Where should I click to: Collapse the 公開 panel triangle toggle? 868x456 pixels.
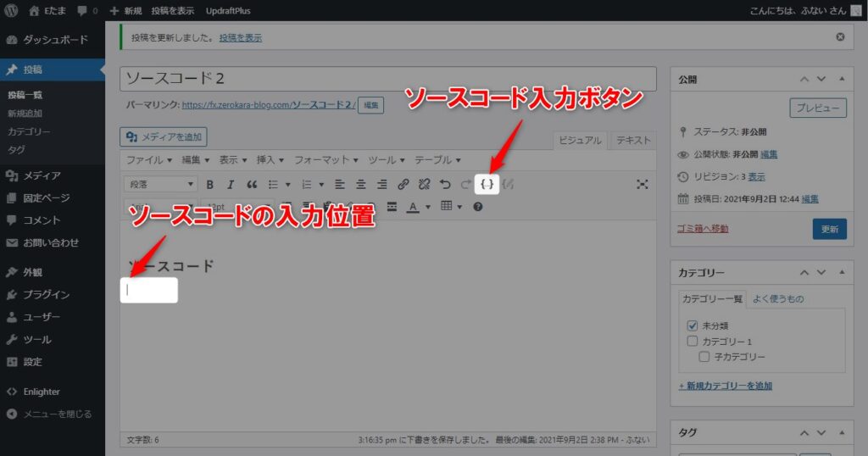(842, 79)
